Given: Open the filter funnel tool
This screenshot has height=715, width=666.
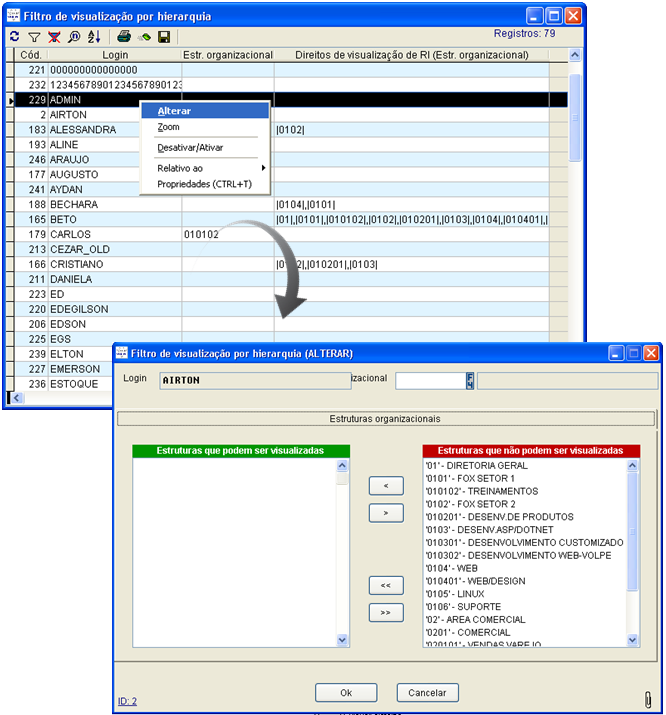Looking at the screenshot, I should (34, 36).
